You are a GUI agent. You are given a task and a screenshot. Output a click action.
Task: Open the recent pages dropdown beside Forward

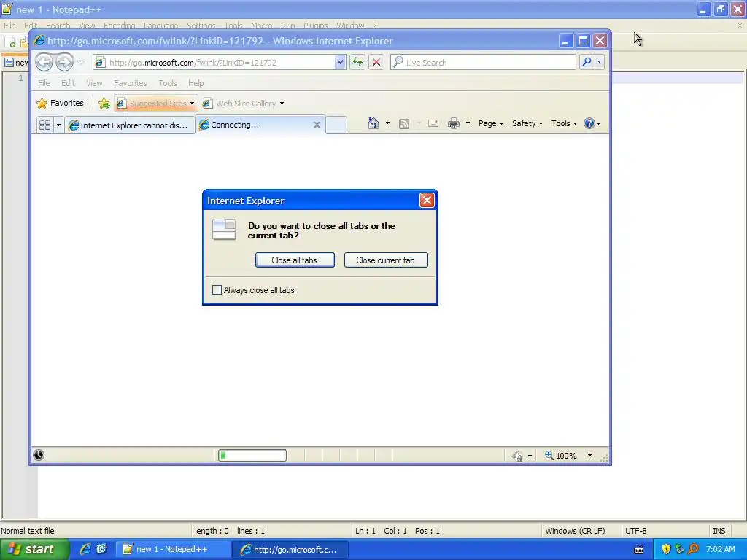click(x=80, y=63)
